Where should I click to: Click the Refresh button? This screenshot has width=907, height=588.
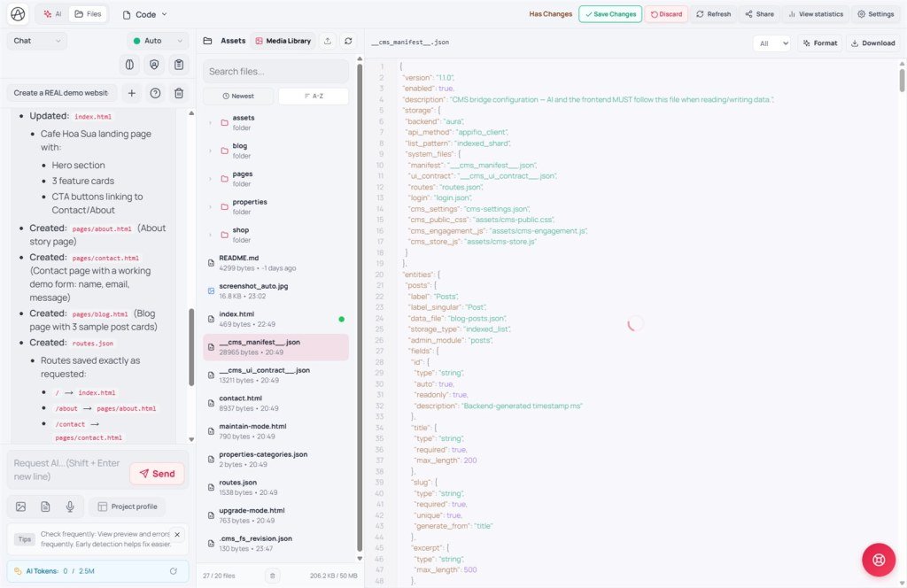713,14
